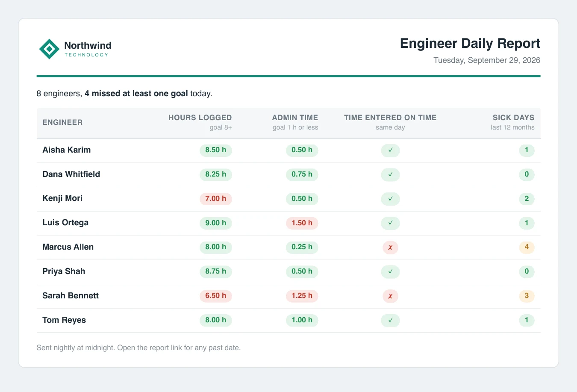Click Aisha Karim's on-time checkmark
This screenshot has height=392, width=577.
390,150
